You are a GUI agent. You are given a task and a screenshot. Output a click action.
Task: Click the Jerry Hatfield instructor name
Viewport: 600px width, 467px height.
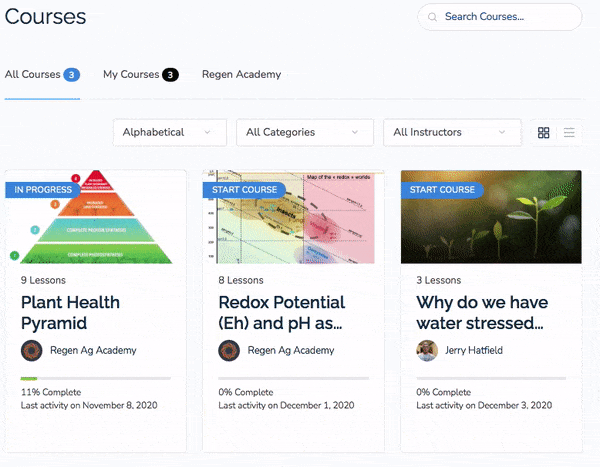click(474, 350)
